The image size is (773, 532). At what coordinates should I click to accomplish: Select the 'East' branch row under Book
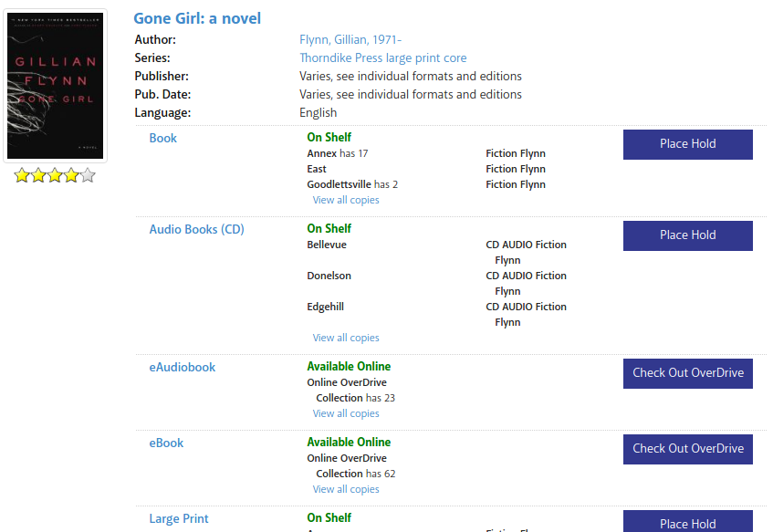(317, 169)
